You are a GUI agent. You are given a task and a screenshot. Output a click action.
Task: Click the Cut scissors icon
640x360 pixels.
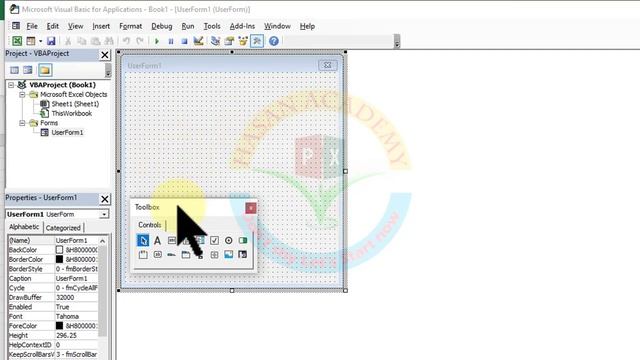68,41
